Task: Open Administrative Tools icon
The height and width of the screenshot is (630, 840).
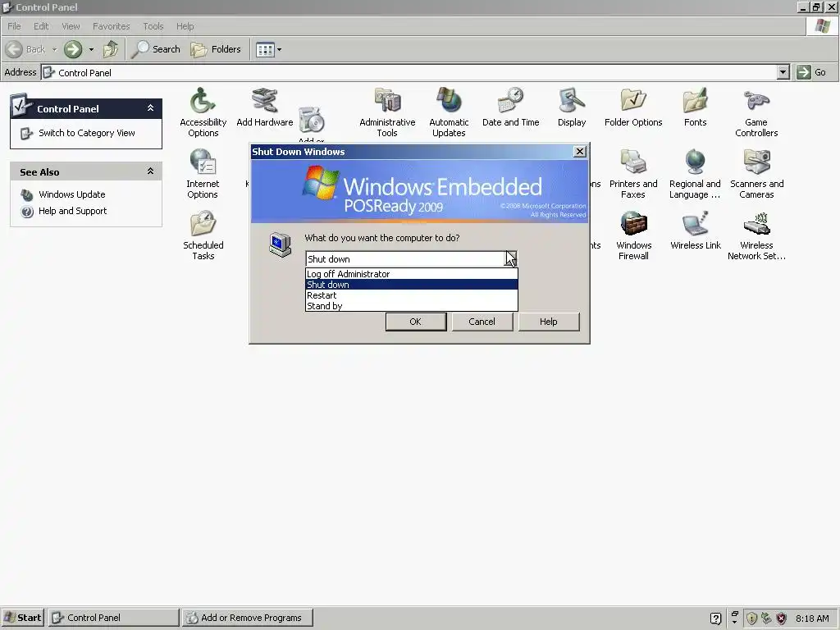Action: click(x=387, y=112)
